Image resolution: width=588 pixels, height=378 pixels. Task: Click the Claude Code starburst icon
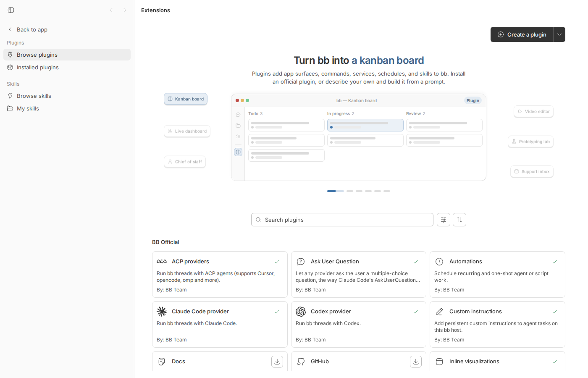pyautogui.click(x=162, y=312)
